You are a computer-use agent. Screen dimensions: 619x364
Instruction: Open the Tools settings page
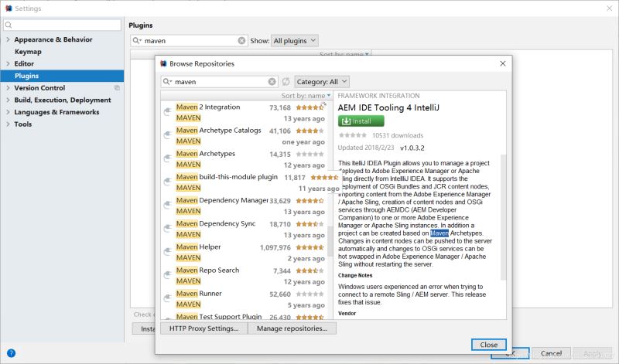tap(23, 124)
